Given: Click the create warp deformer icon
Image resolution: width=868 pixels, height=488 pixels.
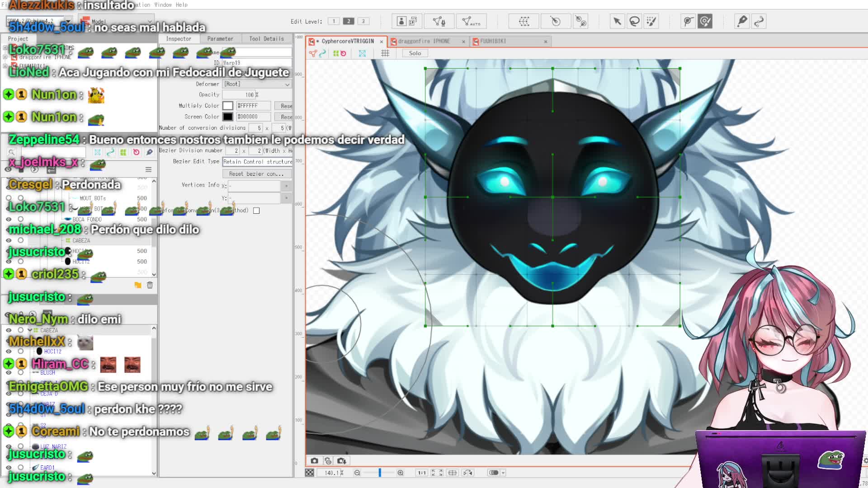Looking at the screenshot, I should tap(524, 21).
